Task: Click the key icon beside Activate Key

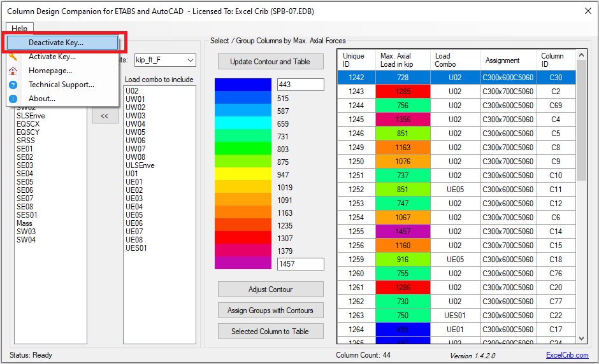Action: 13,57
